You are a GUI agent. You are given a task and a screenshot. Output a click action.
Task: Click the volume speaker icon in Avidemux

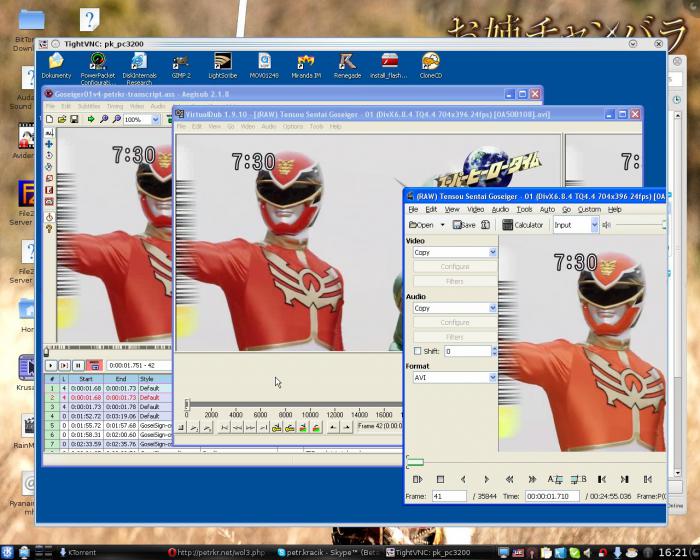click(x=606, y=225)
